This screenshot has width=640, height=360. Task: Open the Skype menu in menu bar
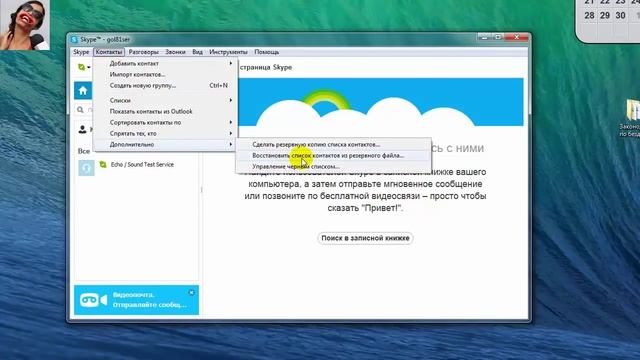tap(81, 52)
